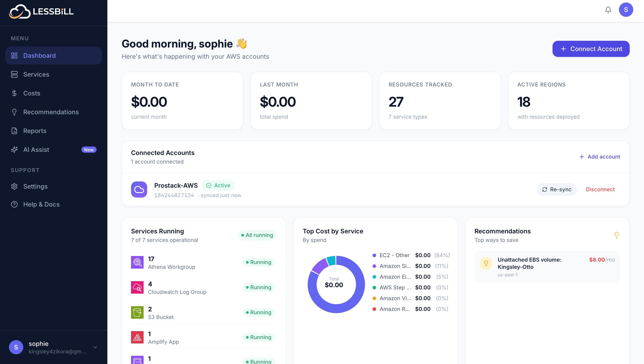Click the lightbulb icon on EBS recommendation

point(486,263)
